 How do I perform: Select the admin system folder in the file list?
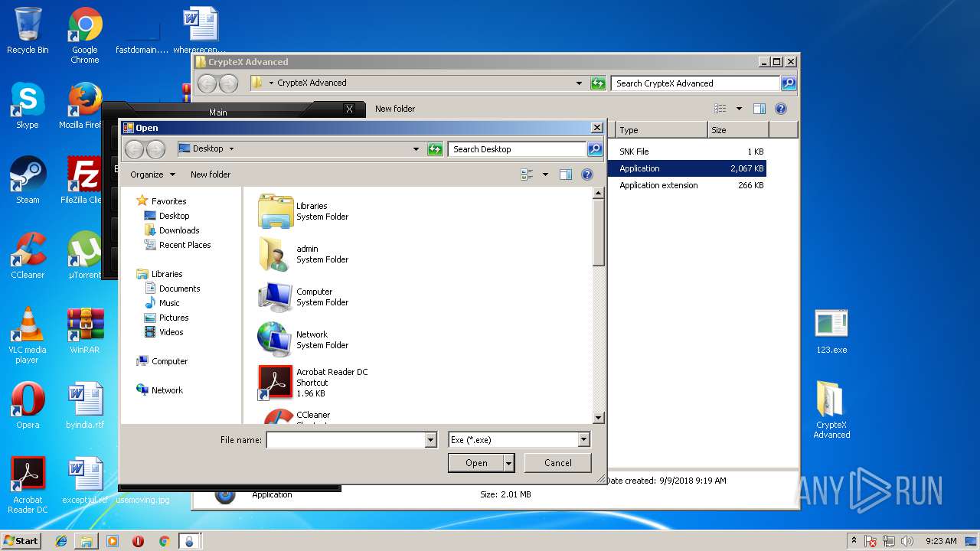tap(304, 254)
